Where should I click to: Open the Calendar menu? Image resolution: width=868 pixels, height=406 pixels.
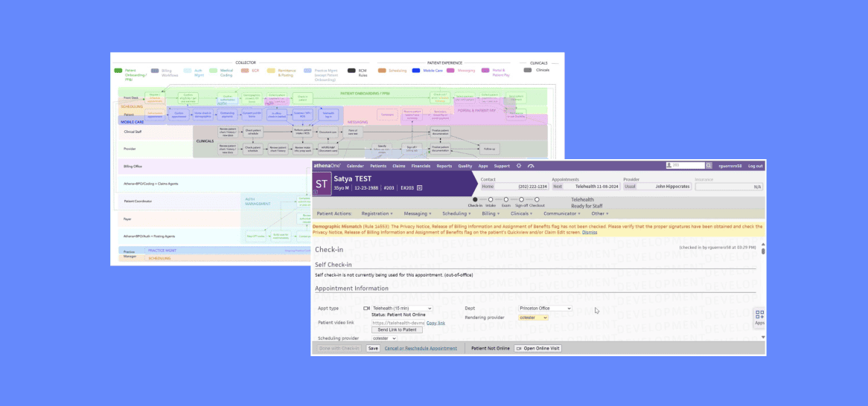tap(355, 166)
